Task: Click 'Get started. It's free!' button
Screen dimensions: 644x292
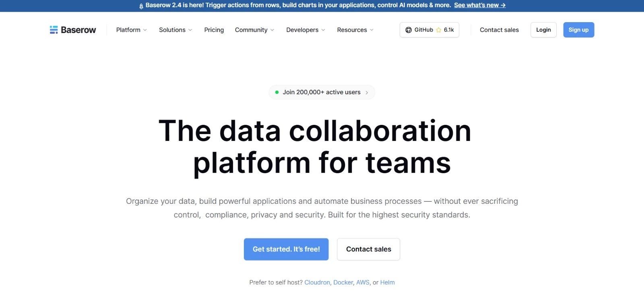Action: pyautogui.click(x=286, y=249)
